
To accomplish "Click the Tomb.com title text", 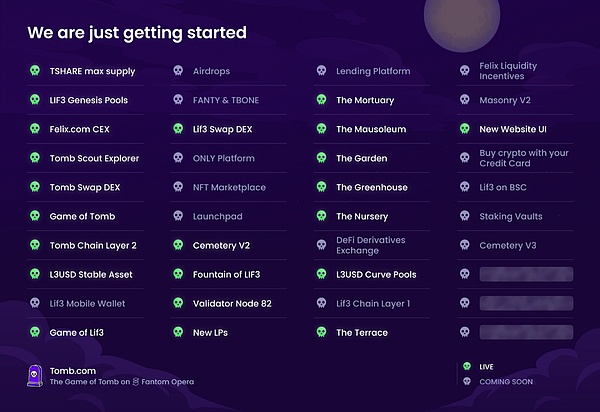I will [73, 371].
